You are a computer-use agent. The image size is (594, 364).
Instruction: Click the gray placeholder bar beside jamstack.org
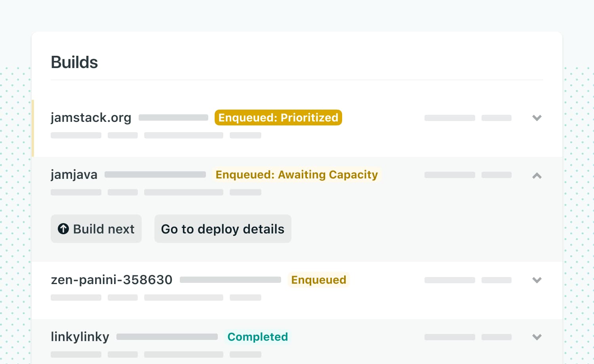pos(173,118)
